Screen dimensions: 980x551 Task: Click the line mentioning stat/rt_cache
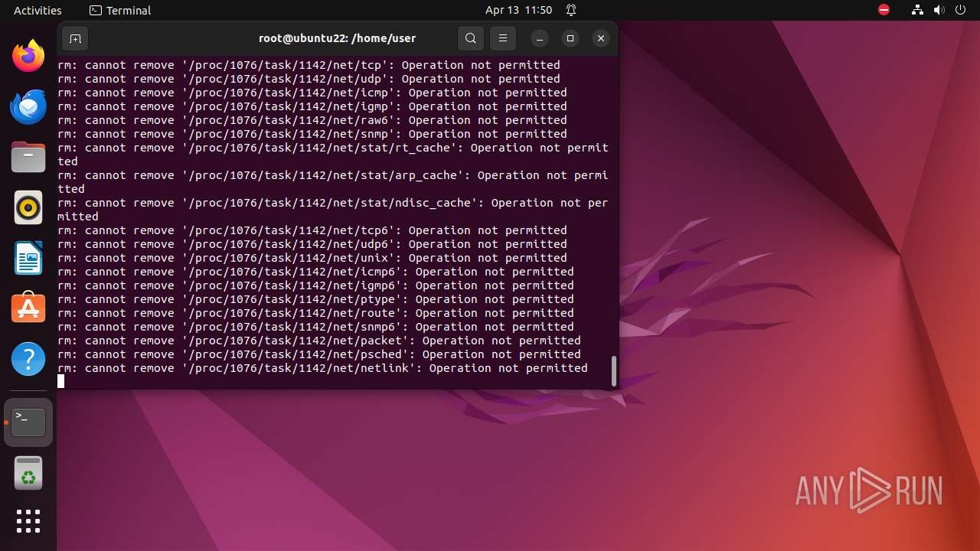click(x=333, y=155)
